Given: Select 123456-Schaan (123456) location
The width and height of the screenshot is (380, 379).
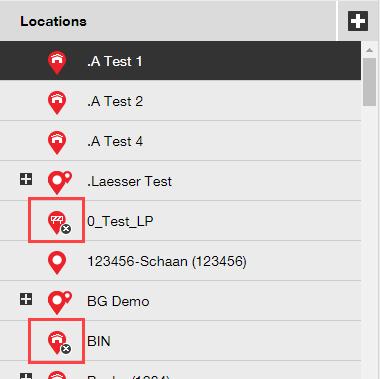Looking at the screenshot, I should pos(167,262).
